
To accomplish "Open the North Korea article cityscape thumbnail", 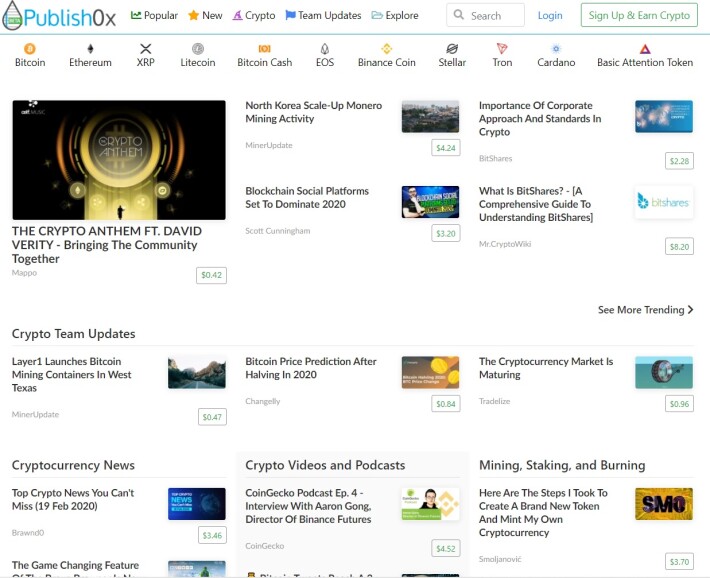I will [430, 116].
